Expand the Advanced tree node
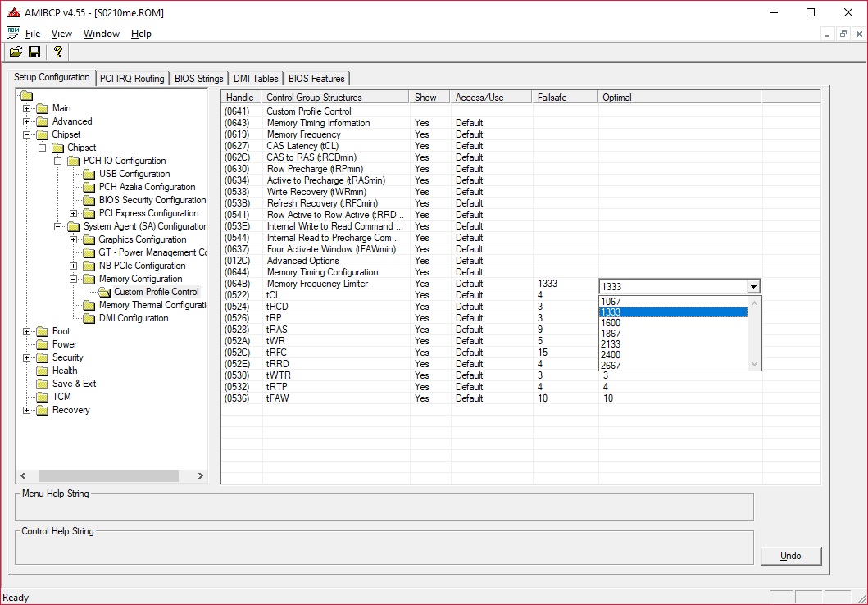Viewport: 868px width, 605px height. pyautogui.click(x=26, y=122)
